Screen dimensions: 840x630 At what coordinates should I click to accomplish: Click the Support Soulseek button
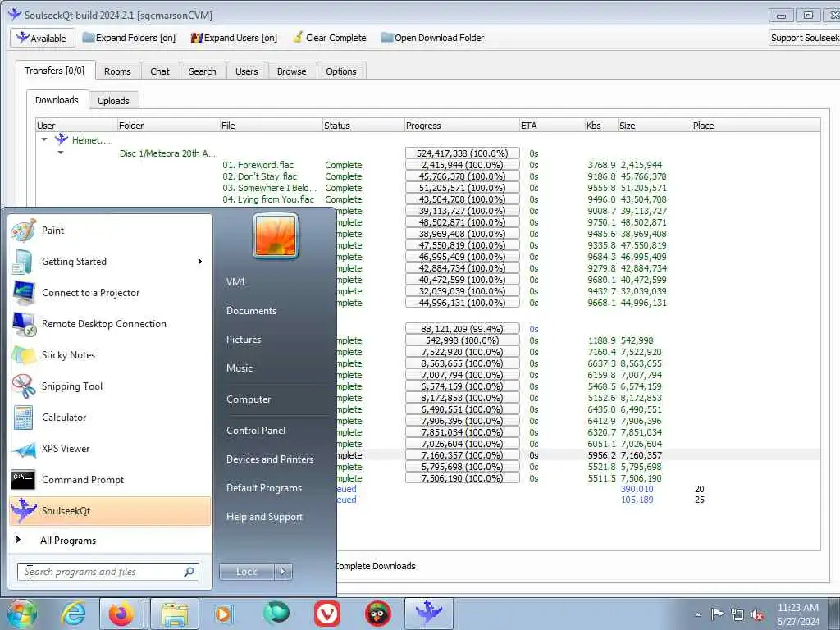tap(804, 38)
